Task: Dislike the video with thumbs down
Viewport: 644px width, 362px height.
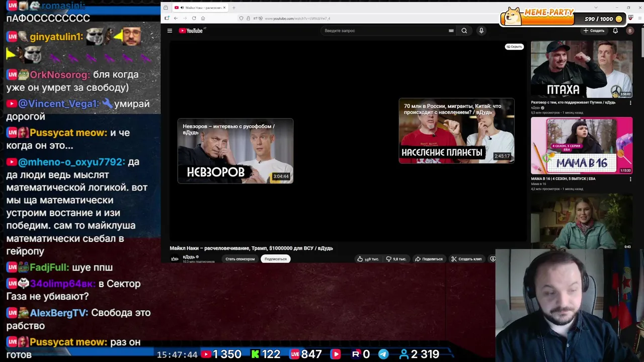Action: (x=396, y=259)
